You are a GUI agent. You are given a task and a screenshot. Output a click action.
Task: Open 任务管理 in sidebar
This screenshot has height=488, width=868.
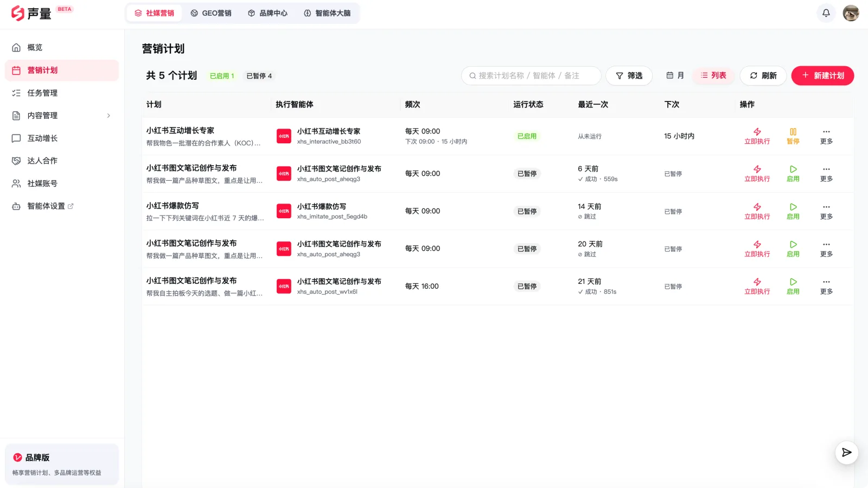(x=62, y=93)
